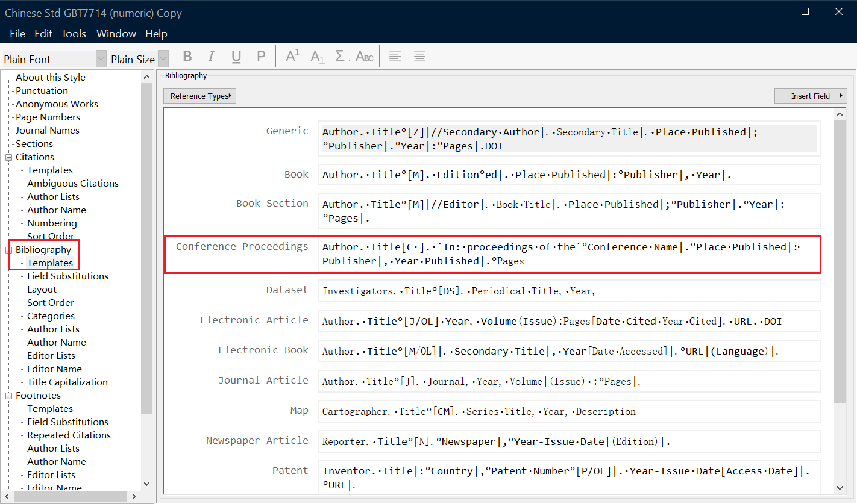857x504 pixels.
Task: Click templates panel scroll up arrow
Action: [x=840, y=114]
